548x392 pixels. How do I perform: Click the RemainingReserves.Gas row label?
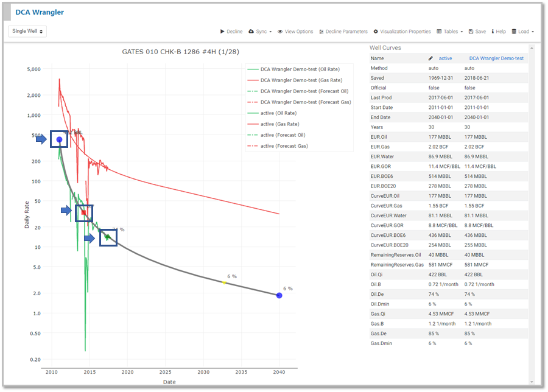pyautogui.click(x=397, y=265)
